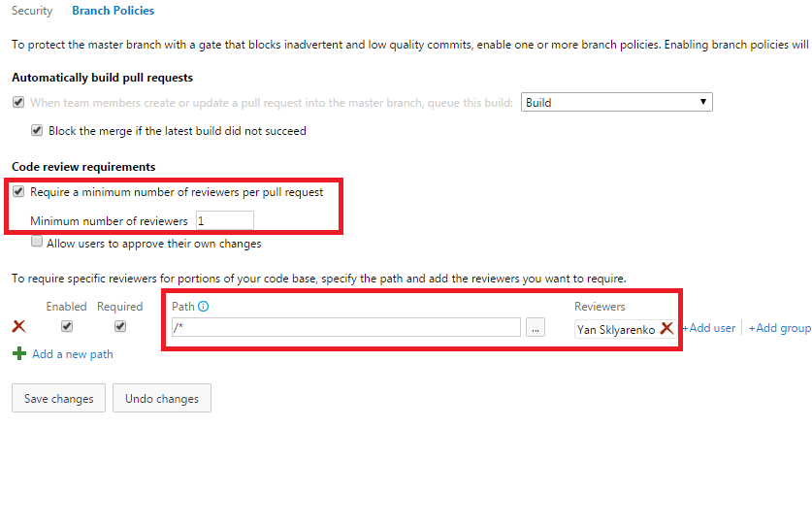The width and height of the screenshot is (812, 527).
Task: Open path browse ellipsis button
Action: pyautogui.click(x=536, y=327)
